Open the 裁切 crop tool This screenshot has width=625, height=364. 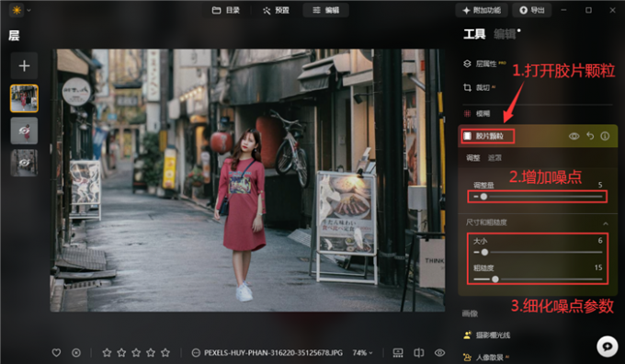480,87
